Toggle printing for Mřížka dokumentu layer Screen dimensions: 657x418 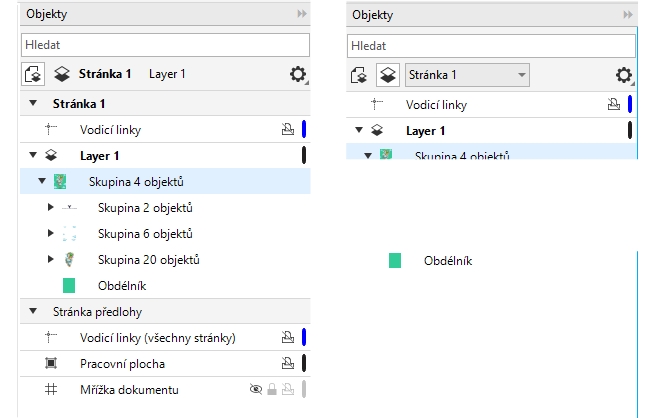tap(287, 390)
